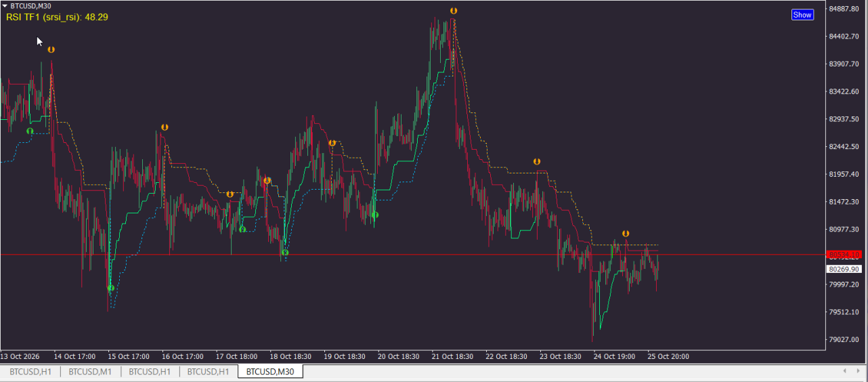Image resolution: width=868 pixels, height=382 pixels.
Task: Click the left chart-tabs scroll arrow
Action: click(844, 371)
